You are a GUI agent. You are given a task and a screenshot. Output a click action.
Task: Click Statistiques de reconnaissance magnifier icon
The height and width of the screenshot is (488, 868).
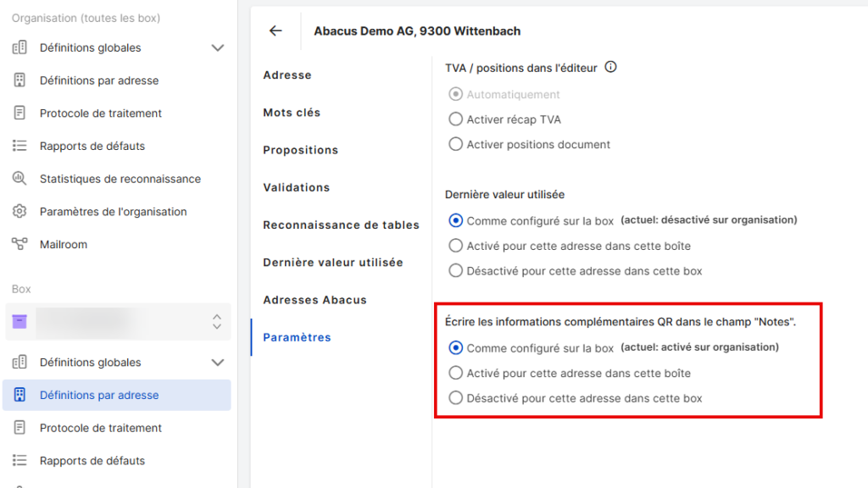click(x=19, y=179)
